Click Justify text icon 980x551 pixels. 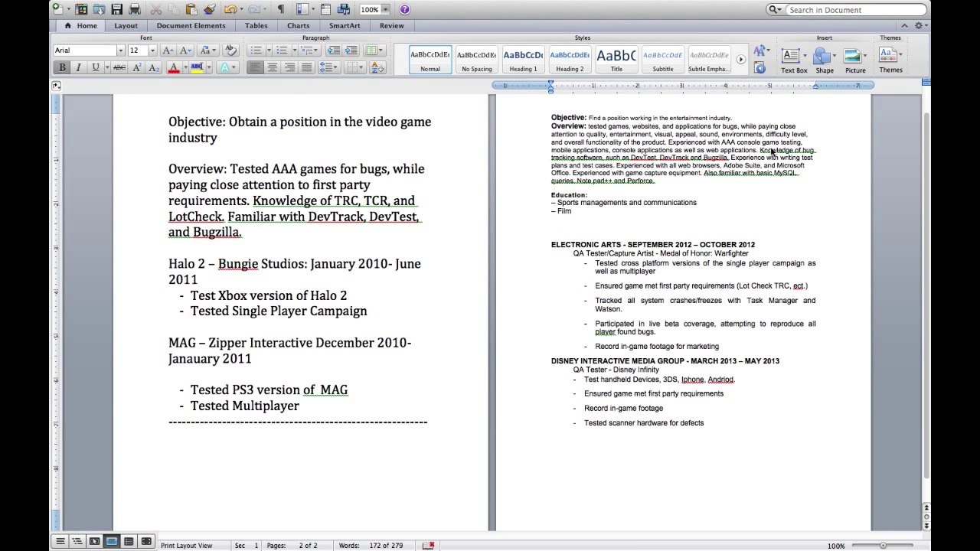tap(306, 67)
